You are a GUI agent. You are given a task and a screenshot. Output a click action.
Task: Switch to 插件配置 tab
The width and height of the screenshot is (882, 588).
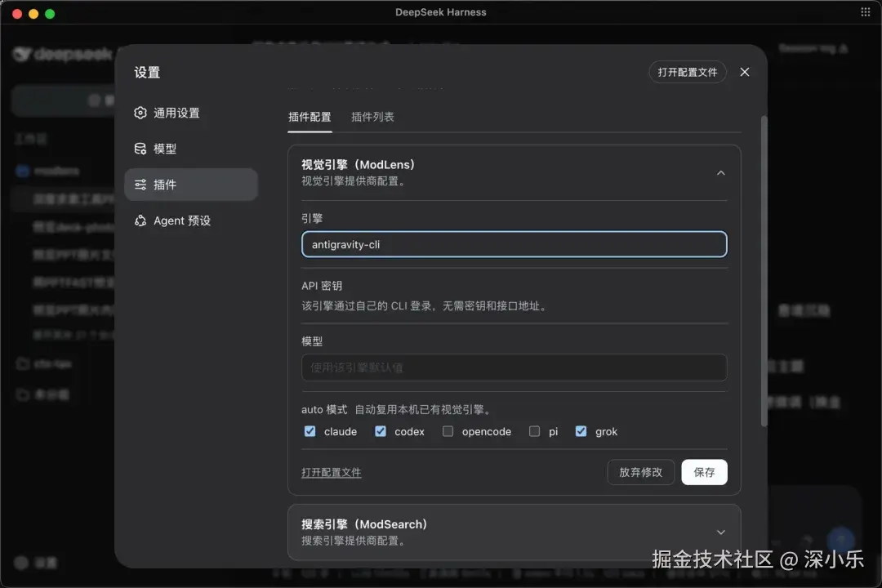310,117
